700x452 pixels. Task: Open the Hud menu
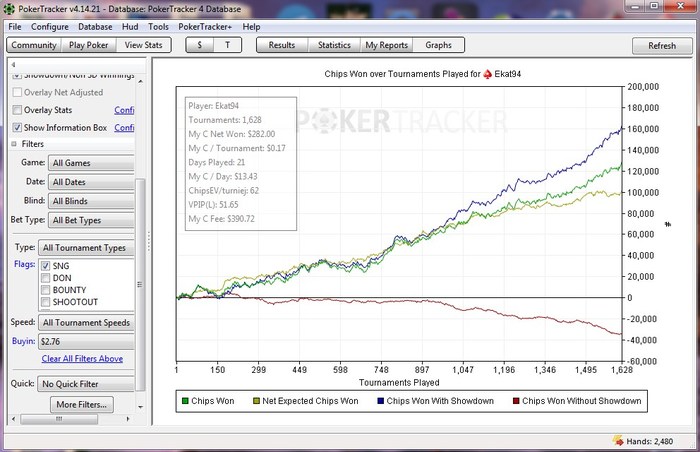[x=130, y=27]
